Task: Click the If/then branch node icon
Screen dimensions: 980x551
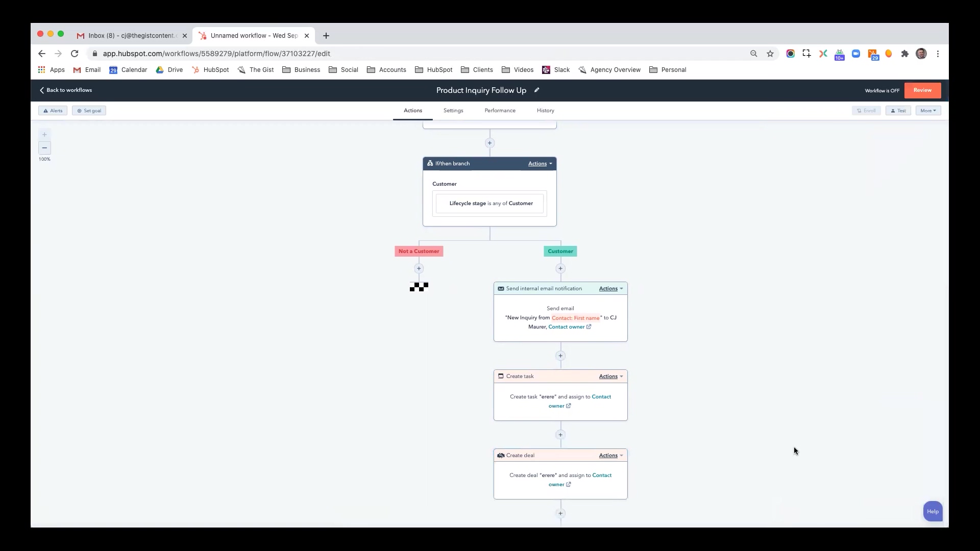Action: [429, 163]
